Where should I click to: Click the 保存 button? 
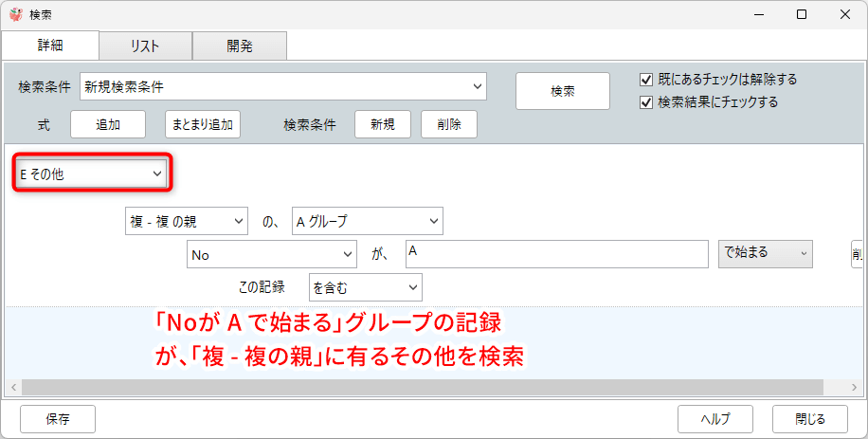coord(58,418)
